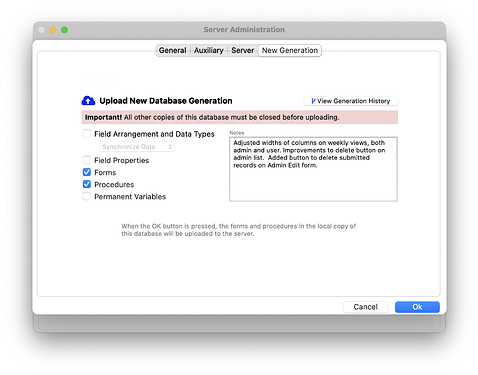The image size is (478, 375).
Task: Cancel the Server Administration dialog
Action: 366,307
